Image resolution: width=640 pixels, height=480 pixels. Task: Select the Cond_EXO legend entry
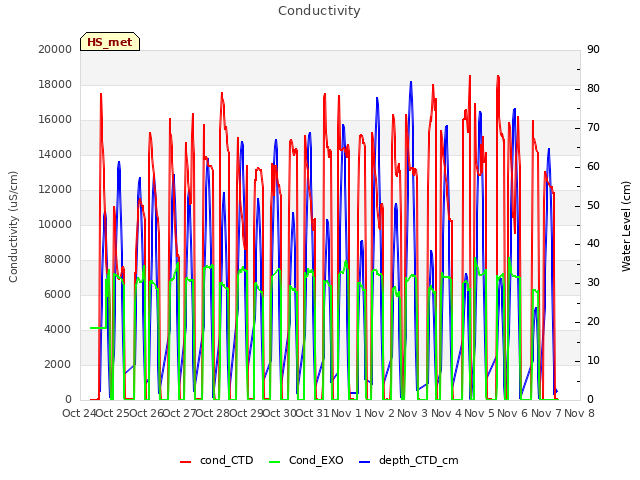tap(307, 460)
